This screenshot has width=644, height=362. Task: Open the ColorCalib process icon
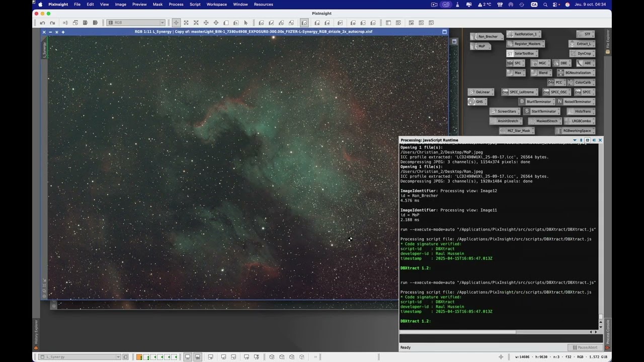(x=581, y=82)
